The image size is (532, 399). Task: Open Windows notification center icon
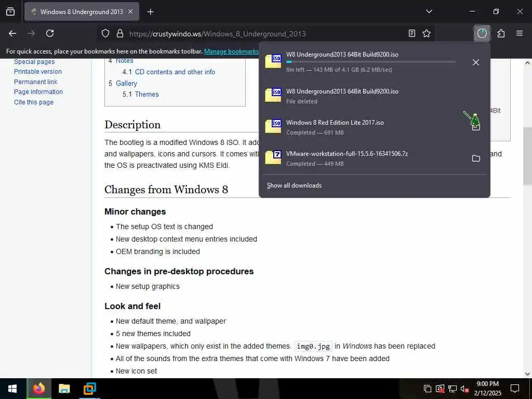coord(515,389)
